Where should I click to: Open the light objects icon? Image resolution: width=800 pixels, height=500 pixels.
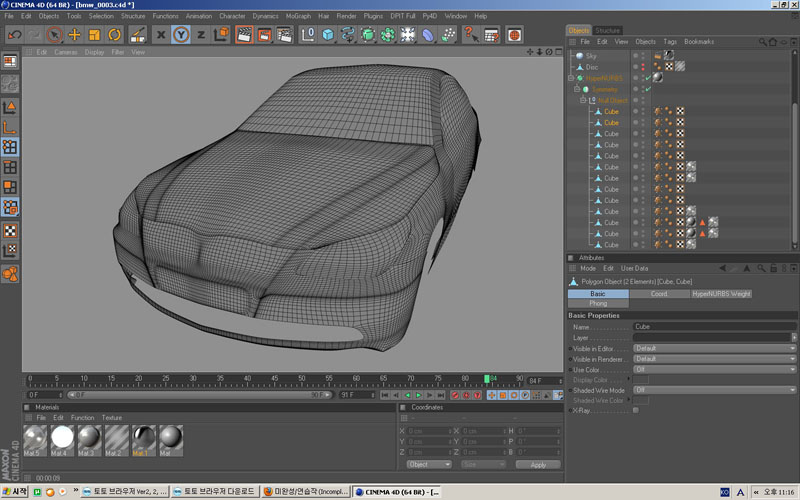coord(408,35)
